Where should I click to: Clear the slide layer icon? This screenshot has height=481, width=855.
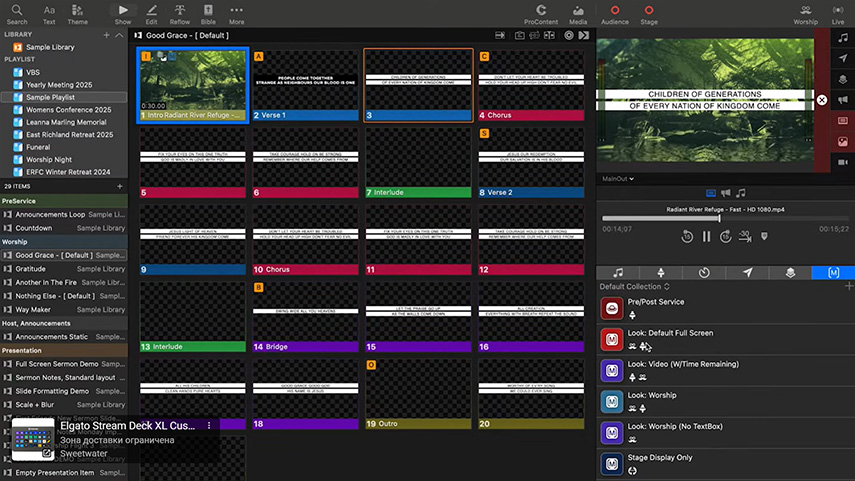tap(843, 121)
